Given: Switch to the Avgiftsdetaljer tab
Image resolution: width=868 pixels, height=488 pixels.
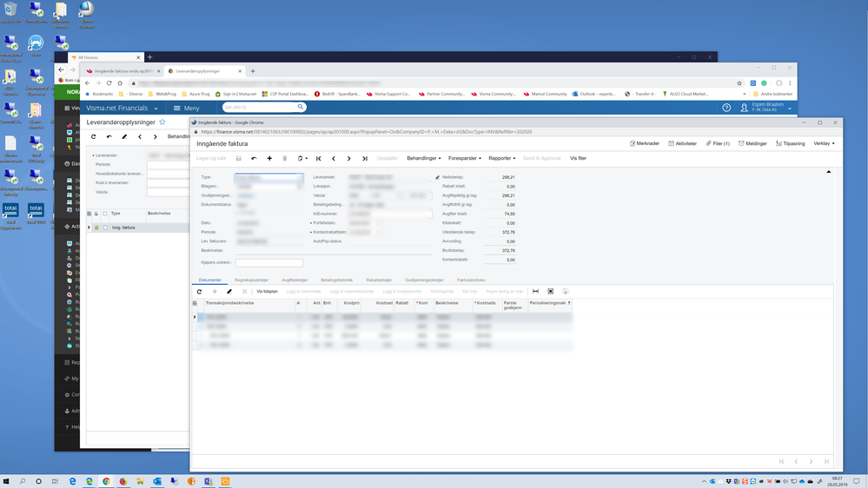Looking at the screenshot, I should tap(295, 280).
